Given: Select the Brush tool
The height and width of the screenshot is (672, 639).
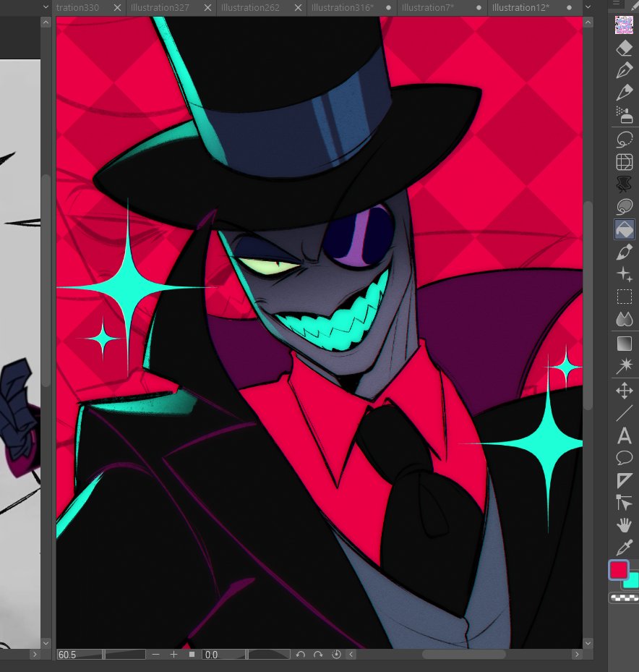Looking at the screenshot, I should [624, 252].
